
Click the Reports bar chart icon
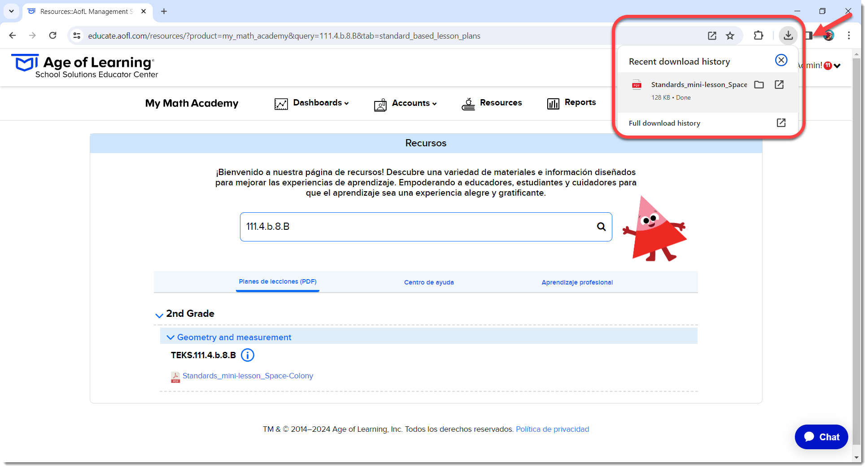pos(553,104)
